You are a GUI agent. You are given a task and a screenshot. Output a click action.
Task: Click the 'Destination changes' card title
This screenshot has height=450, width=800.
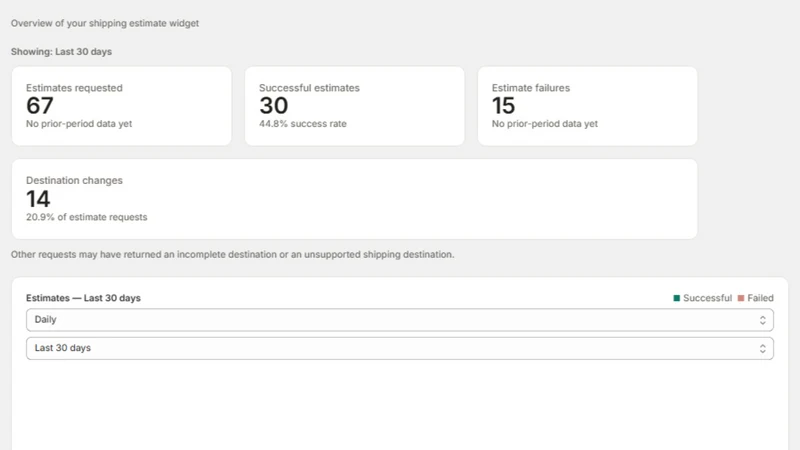click(74, 181)
